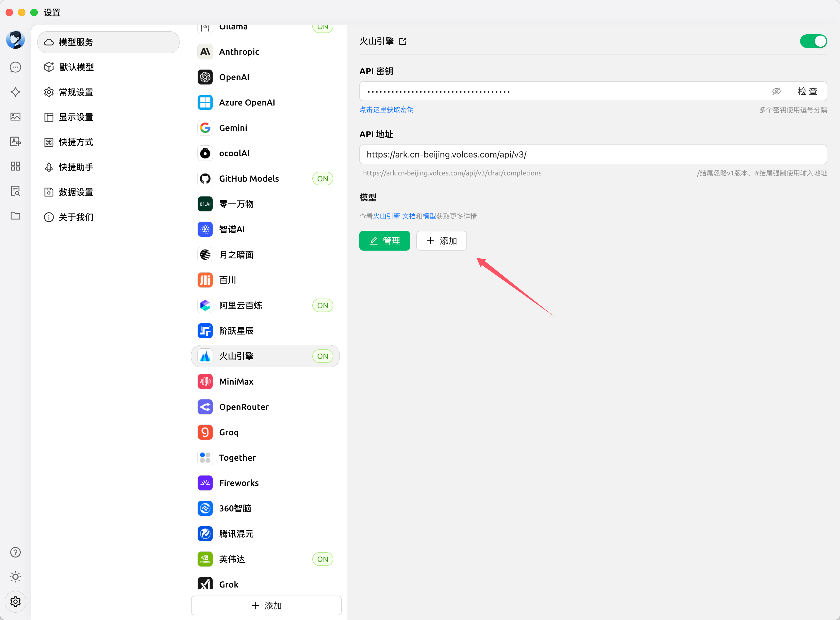The width and height of the screenshot is (840, 620).
Task: Click 添加 button below provider list
Action: pyautogui.click(x=266, y=605)
